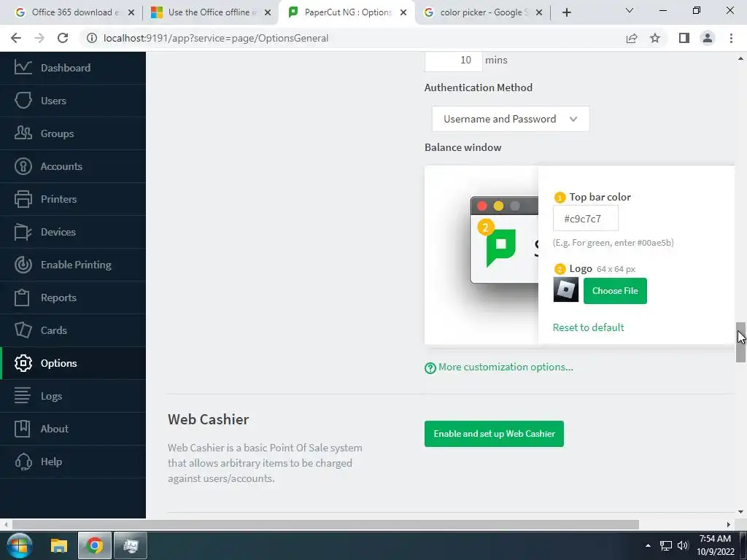The width and height of the screenshot is (747, 560).
Task: Click the vertical scrollbar up arrow
Action: tap(740, 58)
